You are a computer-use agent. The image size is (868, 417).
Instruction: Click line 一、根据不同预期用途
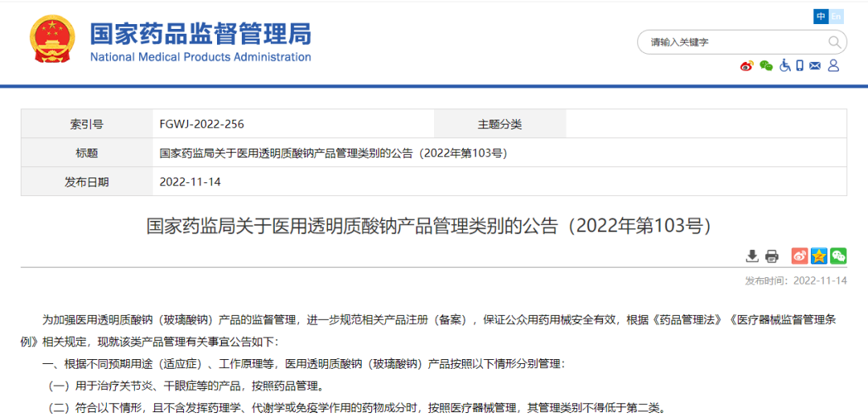(304, 365)
